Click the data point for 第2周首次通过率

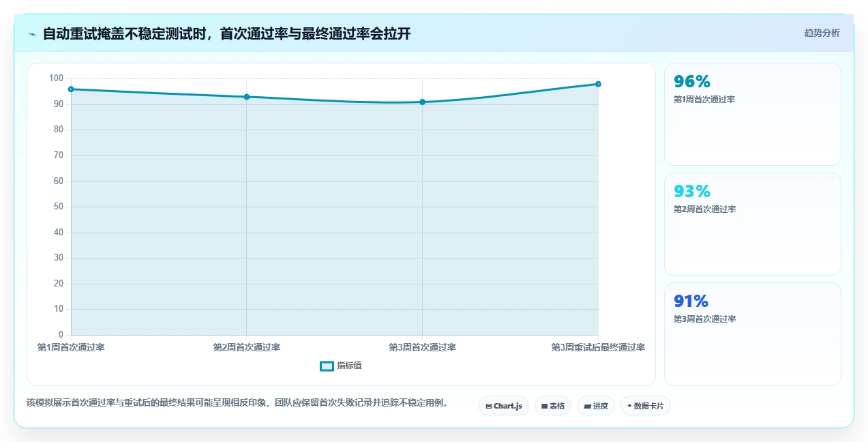[x=247, y=97]
